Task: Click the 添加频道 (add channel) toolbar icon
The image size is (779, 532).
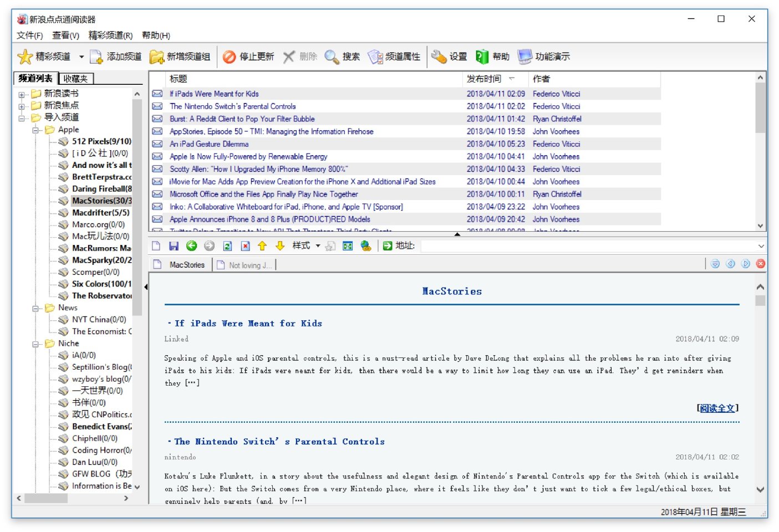Action: pyautogui.click(x=96, y=57)
